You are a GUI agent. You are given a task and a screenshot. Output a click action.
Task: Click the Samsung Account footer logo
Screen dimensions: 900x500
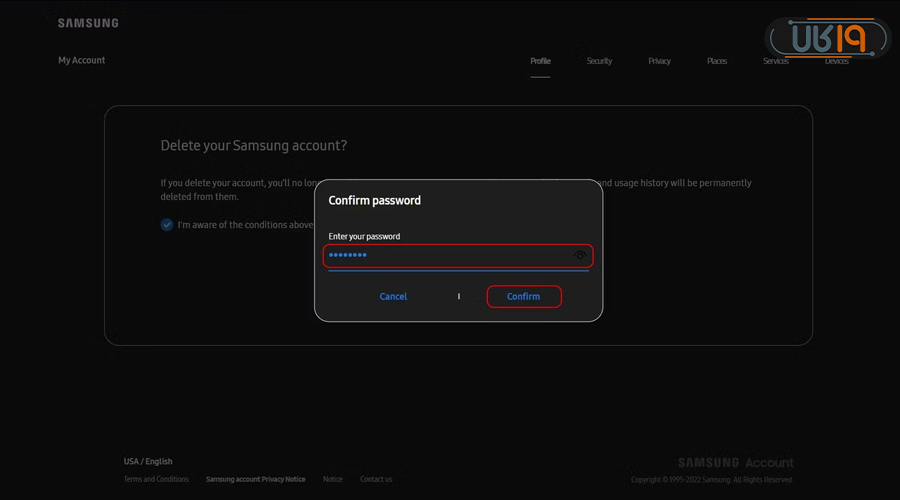[x=735, y=463]
